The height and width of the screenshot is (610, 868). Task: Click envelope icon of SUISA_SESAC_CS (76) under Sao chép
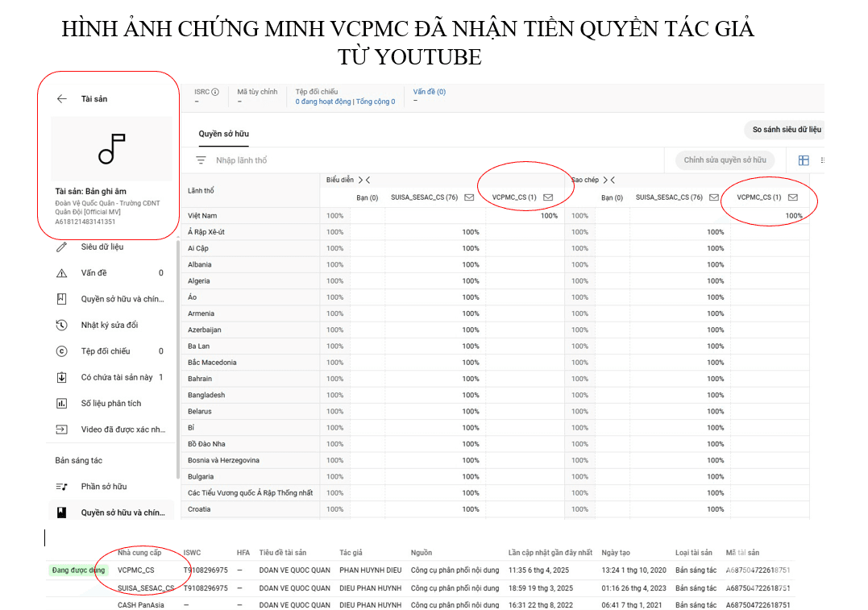(714, 197)
